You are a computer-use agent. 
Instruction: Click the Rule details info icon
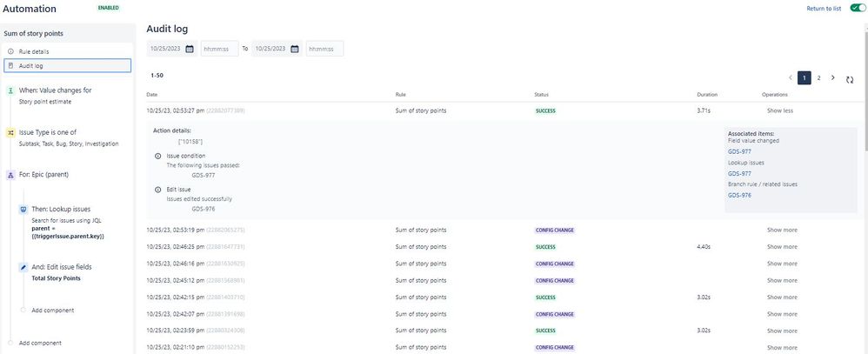click(x=10, y=51)
